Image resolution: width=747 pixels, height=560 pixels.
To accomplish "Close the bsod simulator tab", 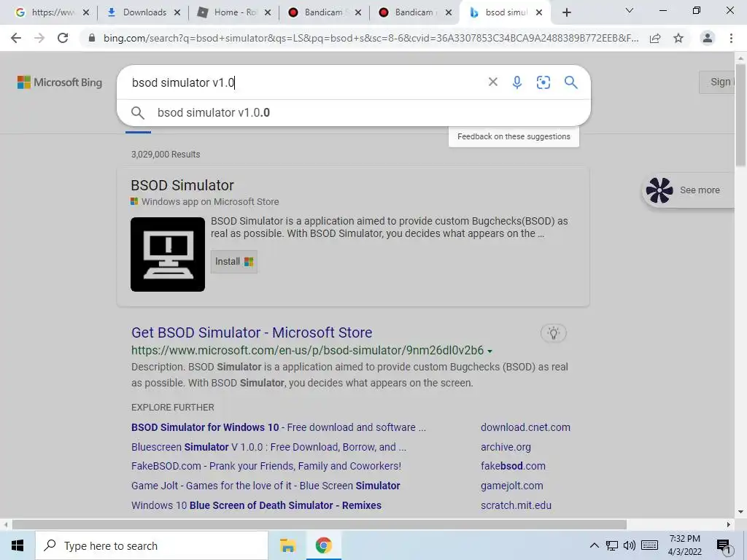I will (539, 13).
